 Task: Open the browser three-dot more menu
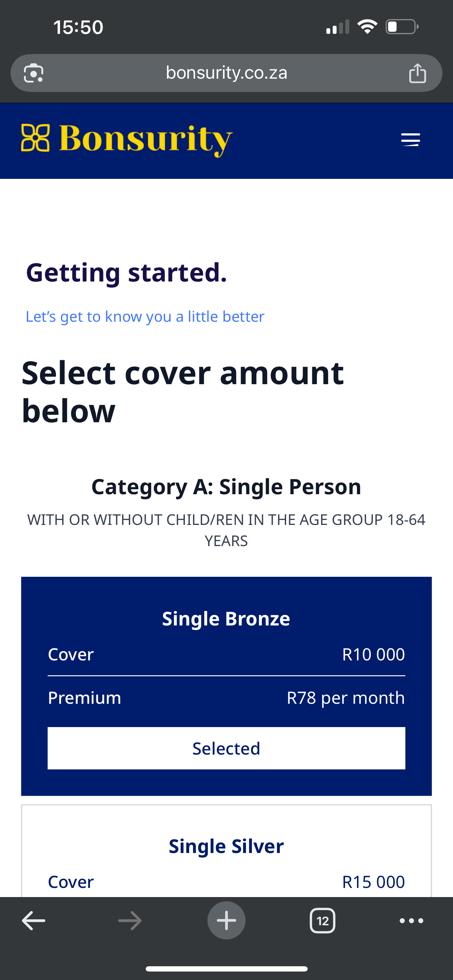[411, 921]
